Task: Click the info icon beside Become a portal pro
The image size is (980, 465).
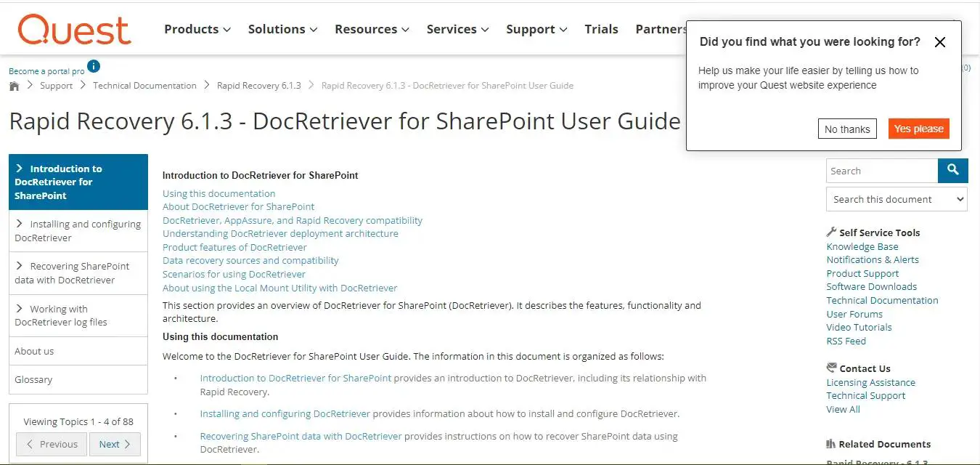Action: pos(94,67)
